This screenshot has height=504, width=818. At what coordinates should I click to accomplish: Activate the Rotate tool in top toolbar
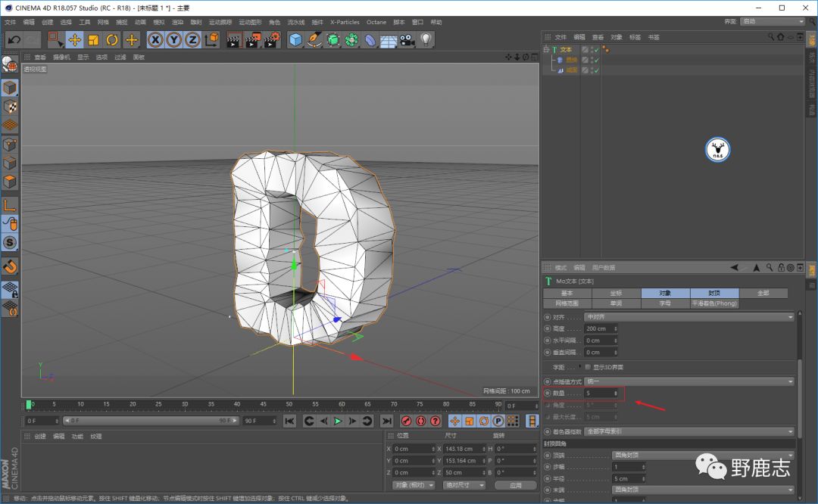[x=112, y=40]
